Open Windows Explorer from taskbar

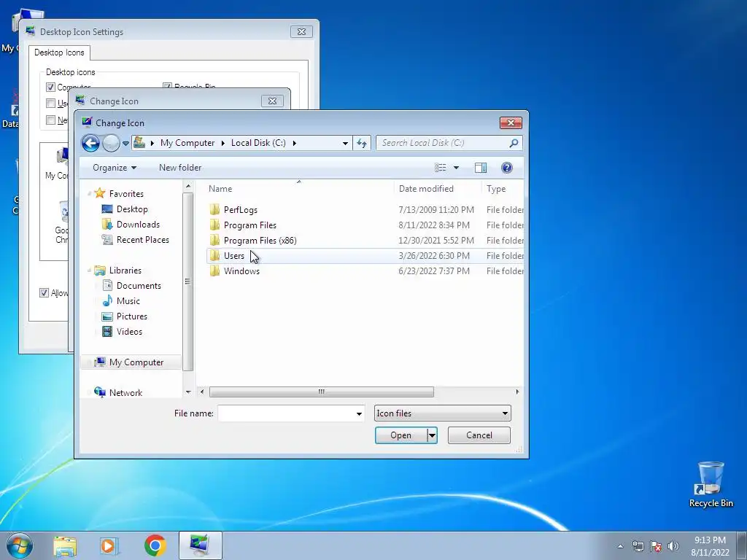[x=65, y=545]
